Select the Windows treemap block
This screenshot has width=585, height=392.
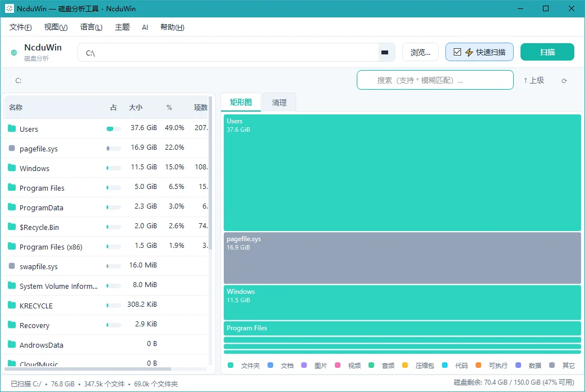pos(402,302)
